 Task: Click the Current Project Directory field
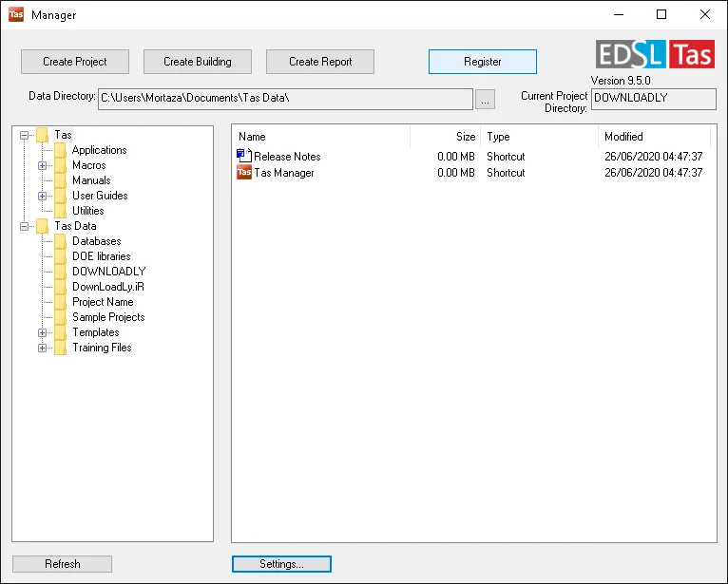tap(654, 99)
